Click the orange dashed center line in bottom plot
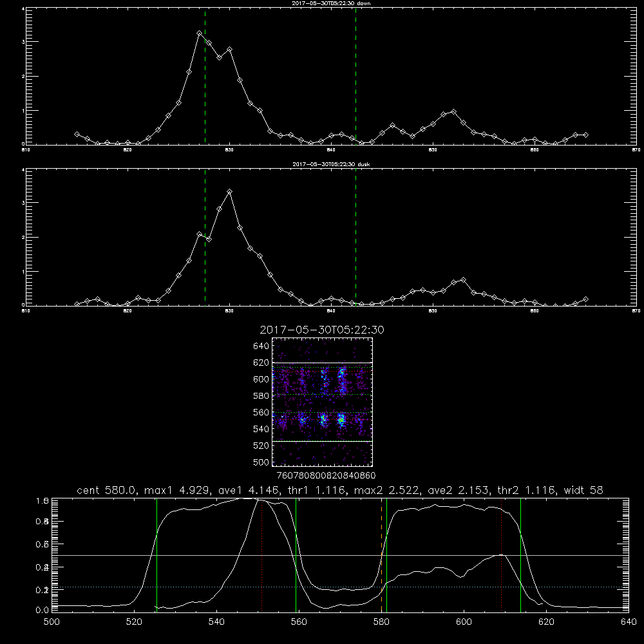 click(x=381, y=555)
